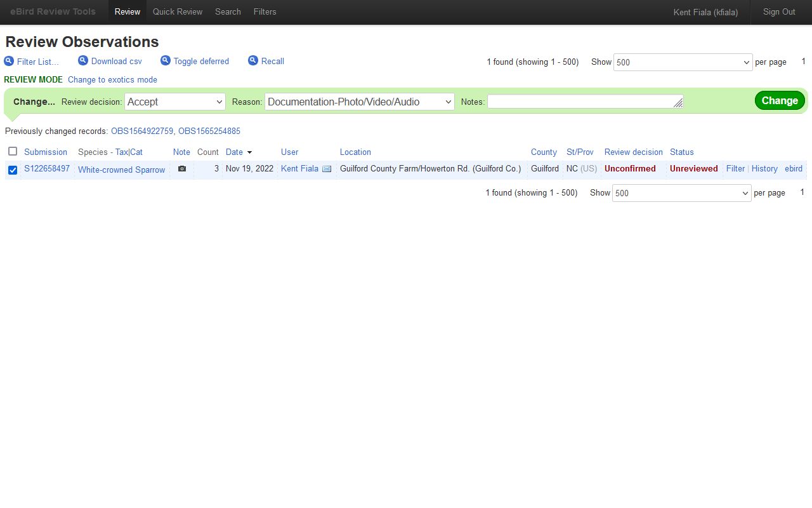Viewport: 812px width, 508px height.
Task: Sort by the Date column header
Action: coord(234,152)
